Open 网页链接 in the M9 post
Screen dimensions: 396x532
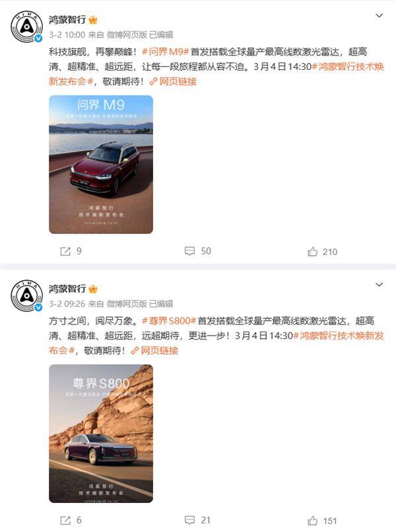(173, 82)
